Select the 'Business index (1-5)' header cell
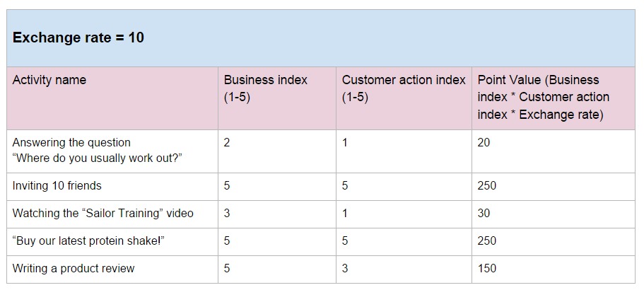 coord(277,98)
